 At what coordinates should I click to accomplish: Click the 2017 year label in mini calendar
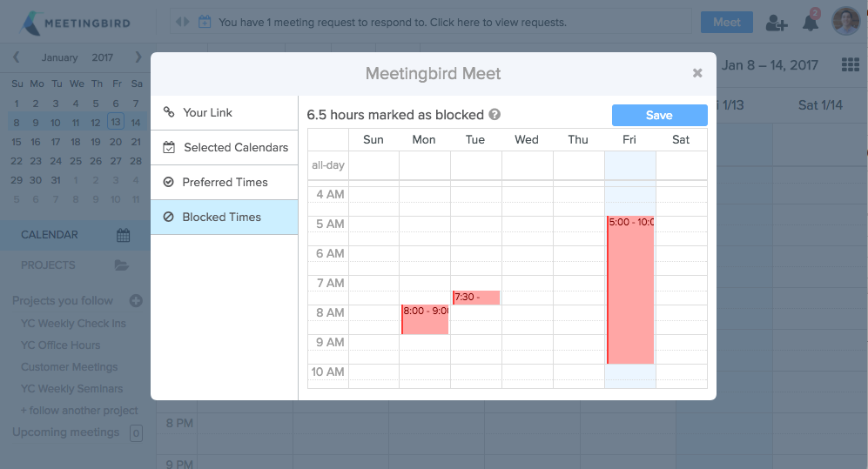103,57
